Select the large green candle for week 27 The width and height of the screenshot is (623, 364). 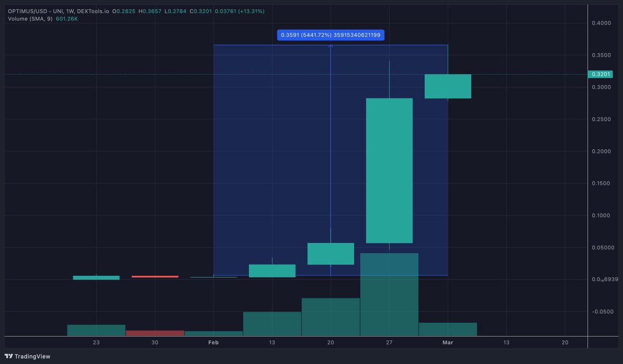click(x=389, y=171)
